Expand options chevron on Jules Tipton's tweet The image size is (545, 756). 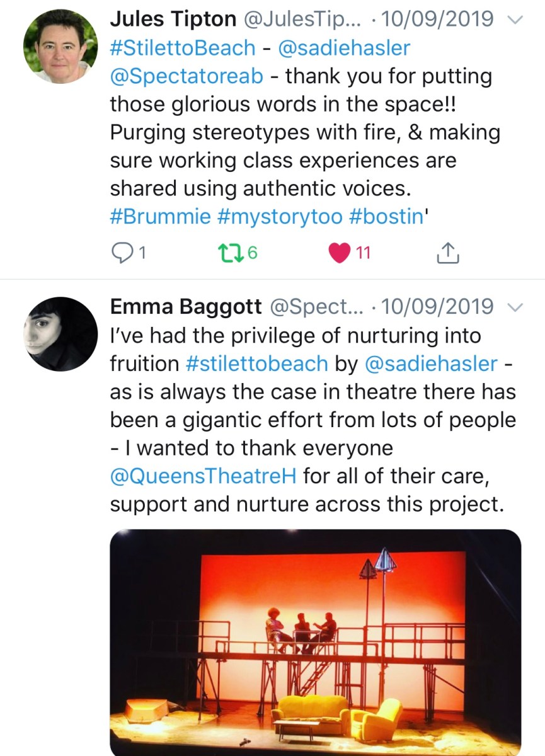[515, 20]
